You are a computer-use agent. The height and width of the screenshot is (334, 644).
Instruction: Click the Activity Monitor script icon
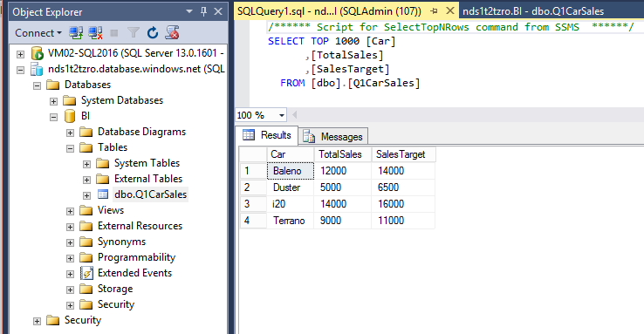(x=172, y=33)
